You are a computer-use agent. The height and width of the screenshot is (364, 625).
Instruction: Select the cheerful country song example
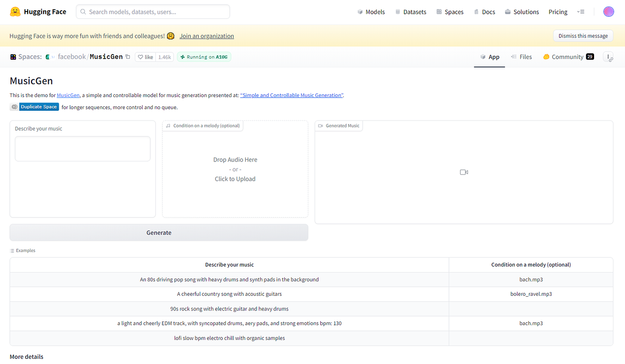click(229, 294)
